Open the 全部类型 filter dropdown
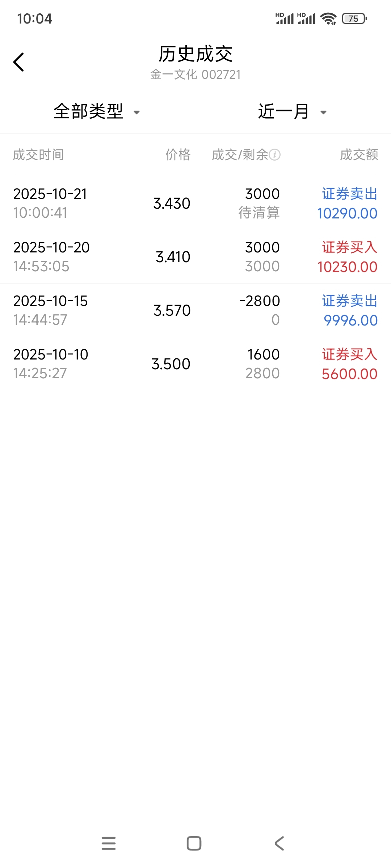 88,111
